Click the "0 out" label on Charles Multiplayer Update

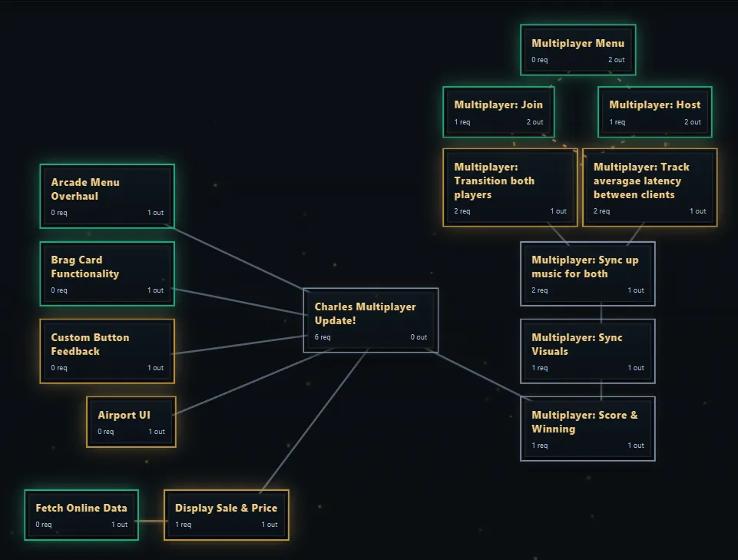[x=419, y=337]
